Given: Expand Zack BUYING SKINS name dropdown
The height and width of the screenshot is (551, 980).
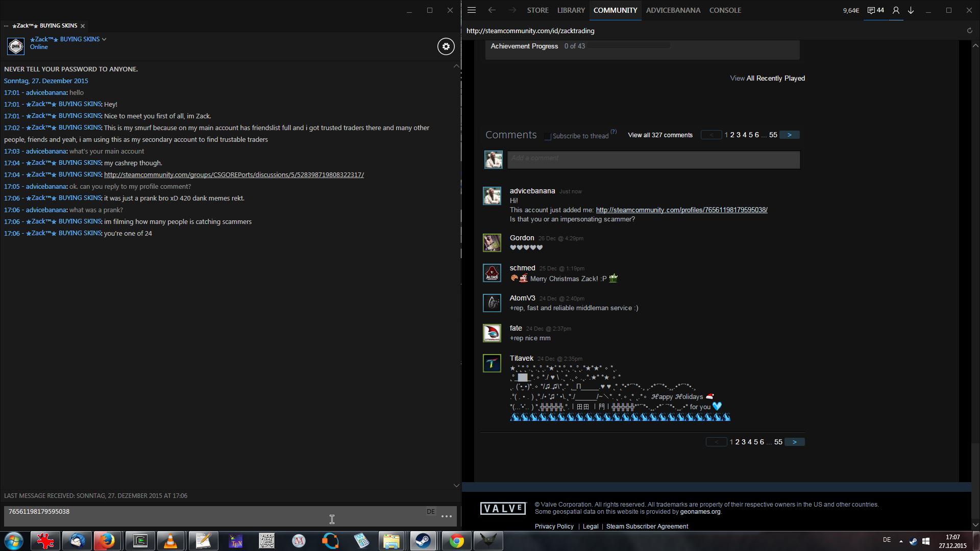Looking at the screenshot, I should click(104, 39).
